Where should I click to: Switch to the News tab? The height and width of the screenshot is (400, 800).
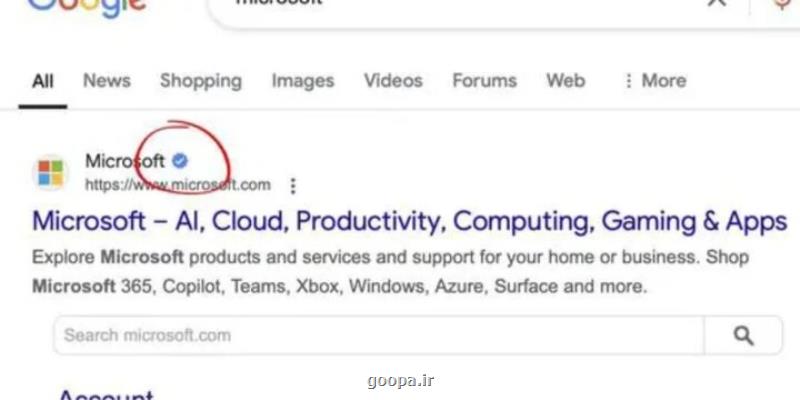107,81
